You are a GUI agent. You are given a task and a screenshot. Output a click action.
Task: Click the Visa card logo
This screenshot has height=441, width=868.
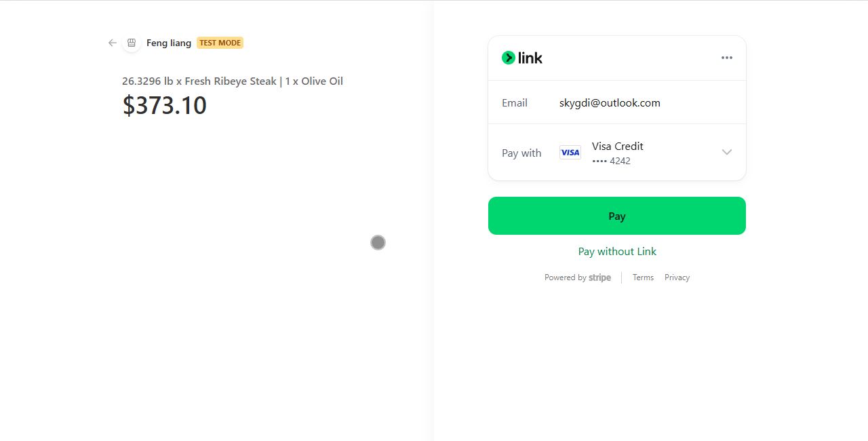[x=570, y=153]
